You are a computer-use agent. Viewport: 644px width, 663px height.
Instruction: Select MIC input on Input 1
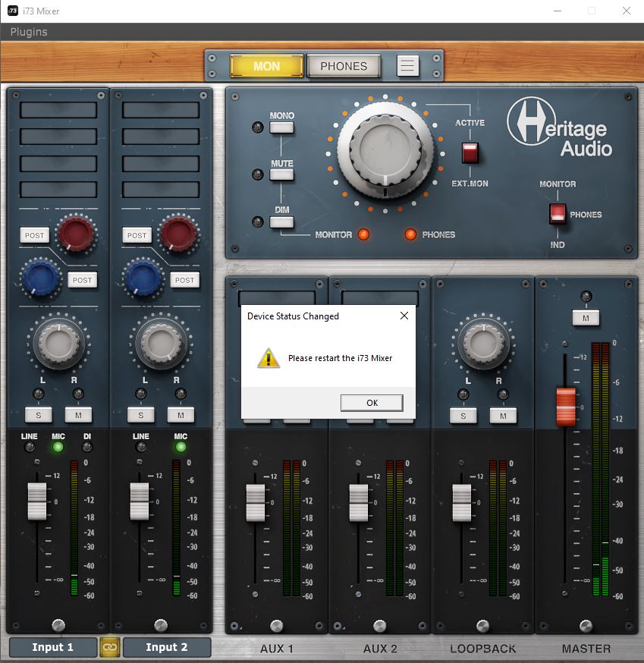[x=58, y=447]
